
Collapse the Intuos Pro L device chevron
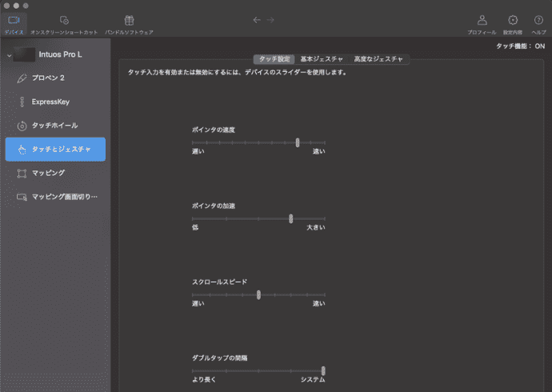click(9, 55)
